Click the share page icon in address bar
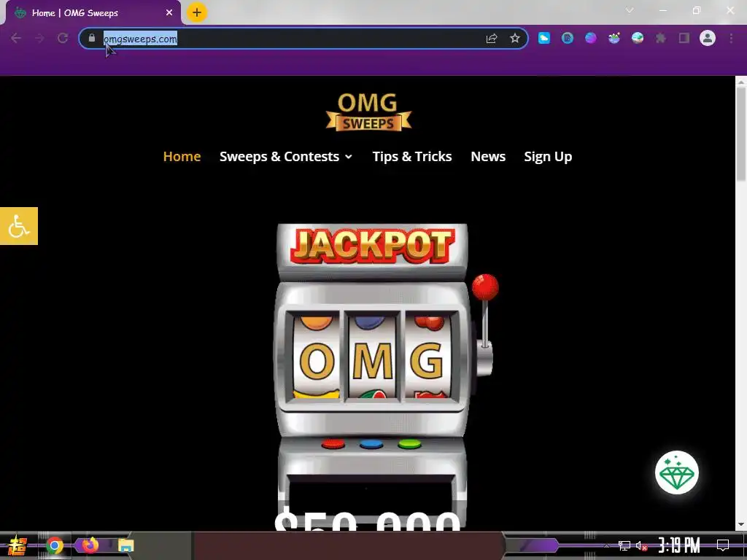This screenshot has width=747, height=560. tap(492, 39)
